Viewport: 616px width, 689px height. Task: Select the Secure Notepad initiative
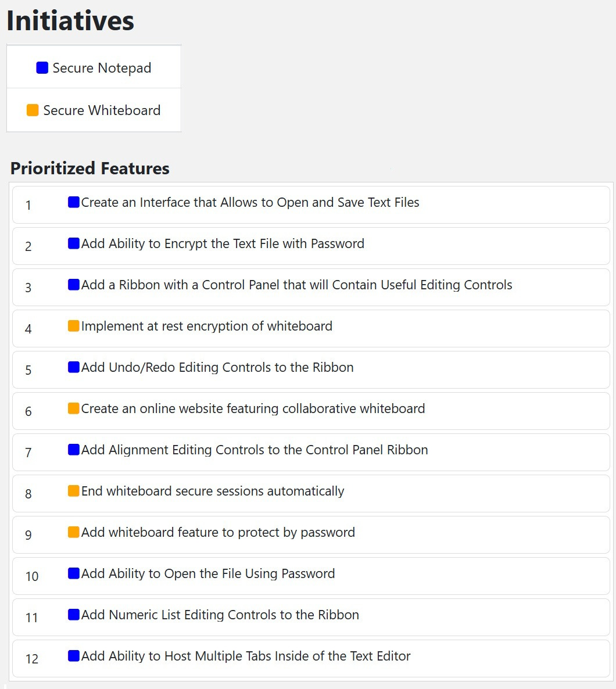click(94, 67)
